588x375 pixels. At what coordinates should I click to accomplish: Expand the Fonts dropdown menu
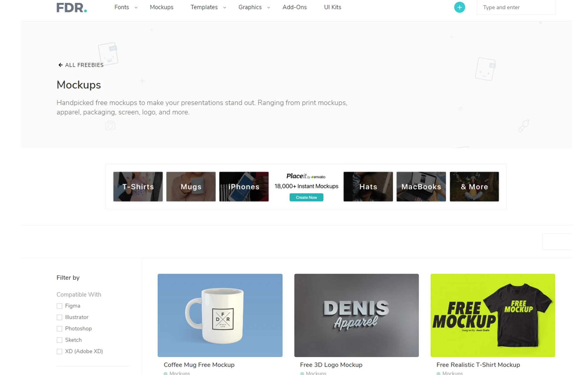[122, 7]
